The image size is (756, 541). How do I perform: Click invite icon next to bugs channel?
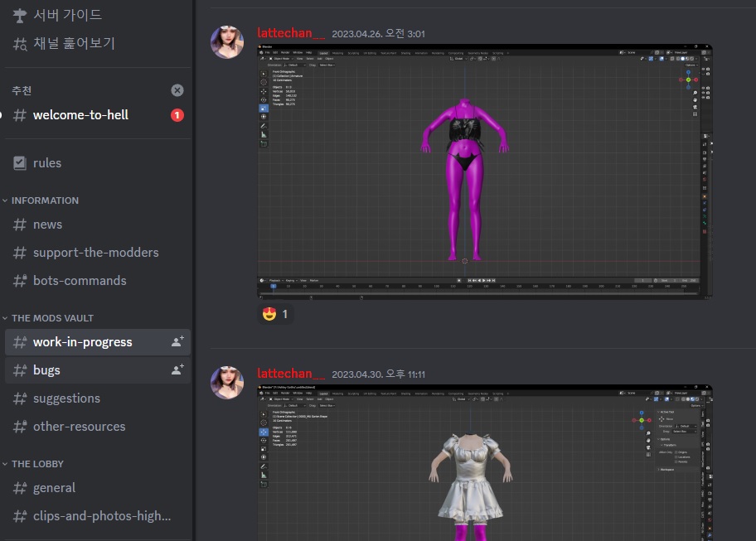[x=177, y=370]
